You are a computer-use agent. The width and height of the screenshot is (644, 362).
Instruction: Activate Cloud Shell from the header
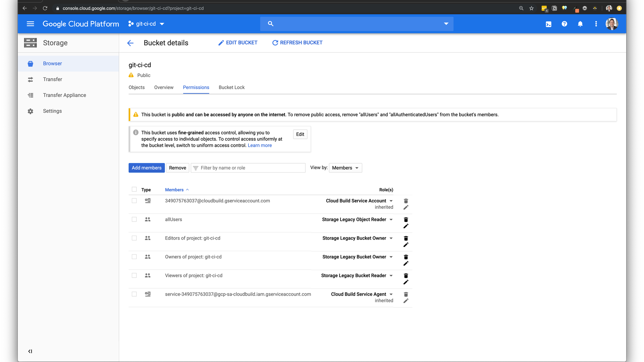pos(548,24)
